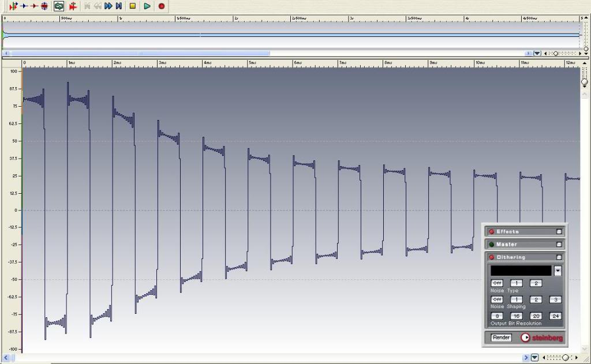Screen dimensions: 591x364
Task: Toggle the green Master section LED
Action: tap(492, 245)
